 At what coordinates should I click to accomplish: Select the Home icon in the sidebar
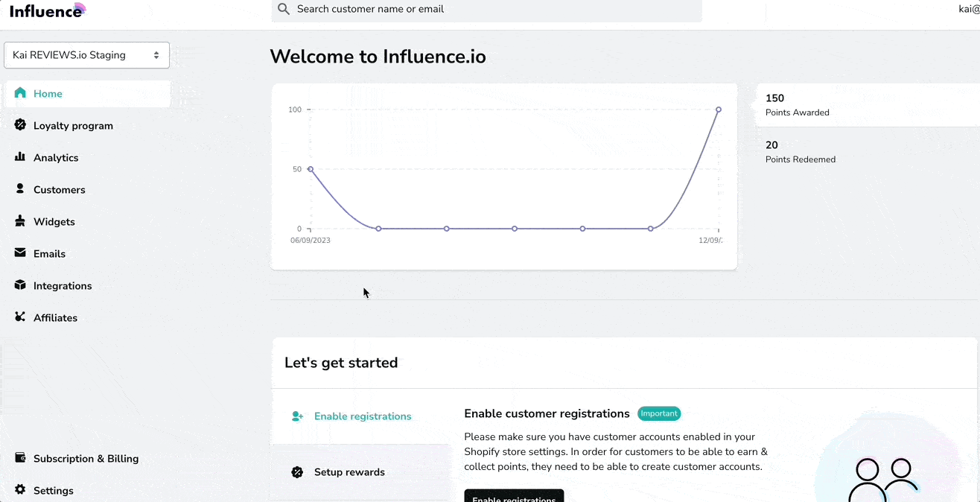tap(20, 93)
